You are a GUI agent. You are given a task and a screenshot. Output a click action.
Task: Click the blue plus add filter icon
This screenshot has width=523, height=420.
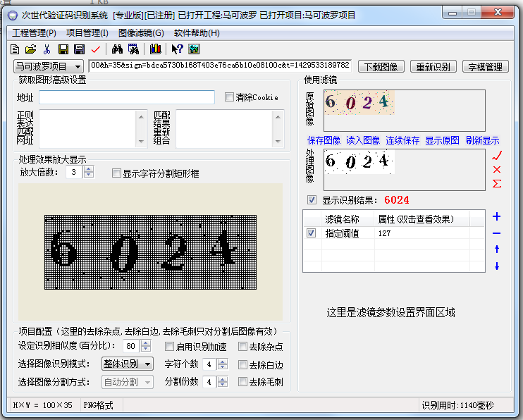coord(496,216)
